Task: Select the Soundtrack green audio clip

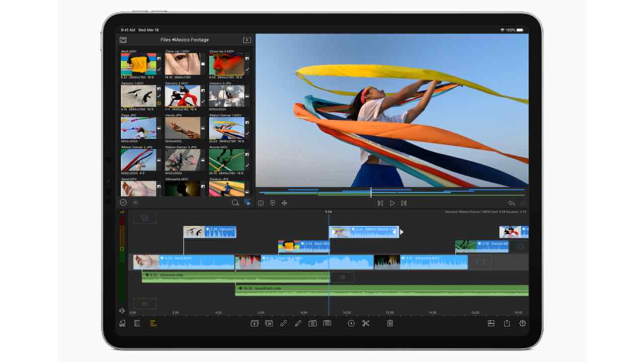Action: [x=382, y=290]
